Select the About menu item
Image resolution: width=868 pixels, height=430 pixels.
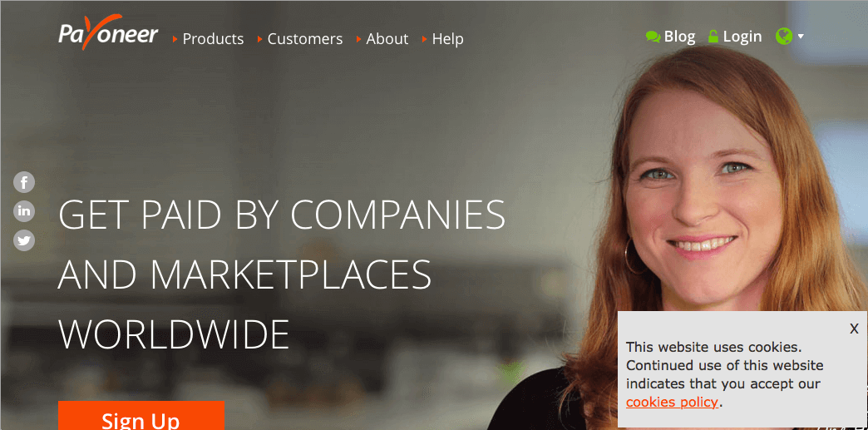tap(387, 39)
